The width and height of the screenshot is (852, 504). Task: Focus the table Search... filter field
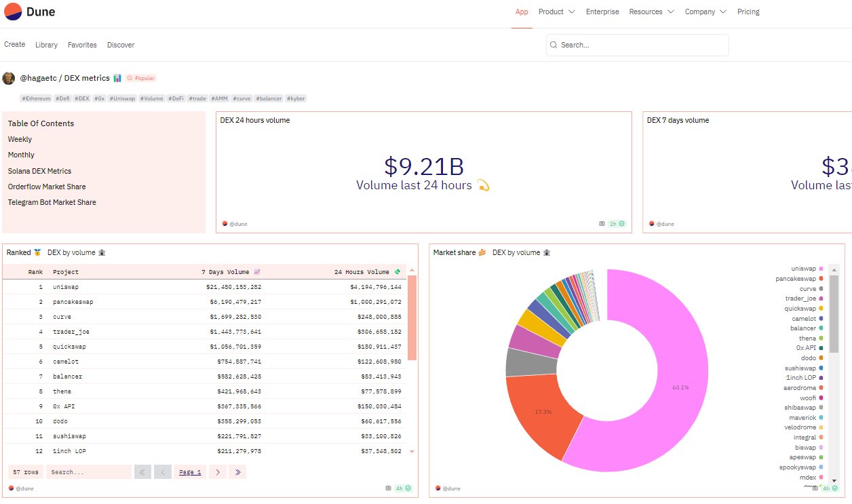click(x=88, y=472)
